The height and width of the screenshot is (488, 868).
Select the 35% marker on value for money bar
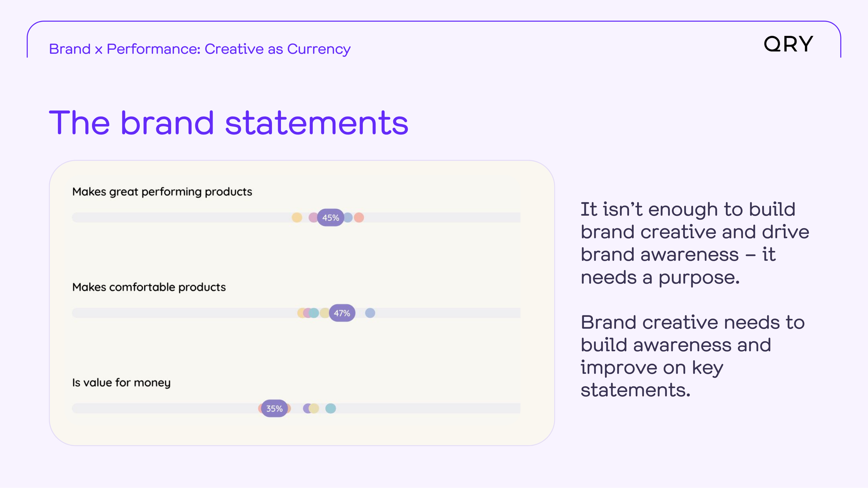[274, 408]
